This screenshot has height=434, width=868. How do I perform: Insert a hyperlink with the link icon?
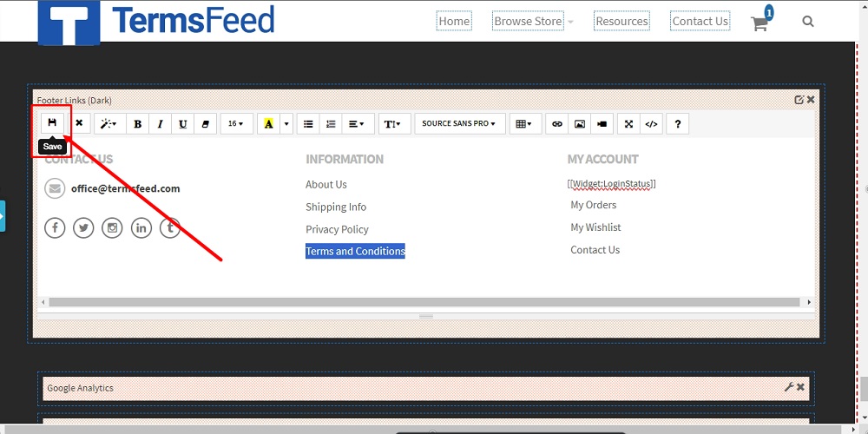click(557, 123)
